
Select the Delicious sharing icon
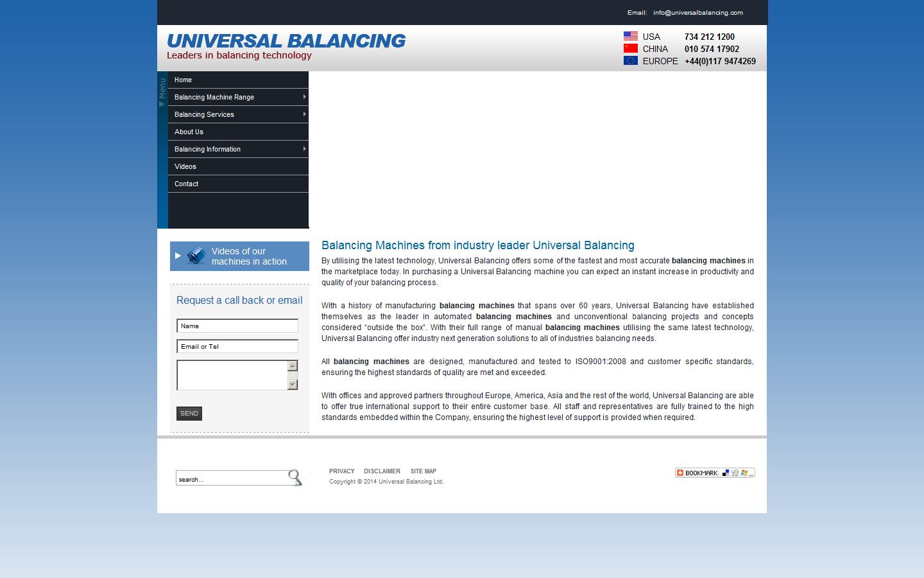pyautogui.click(x=726, y=473)
